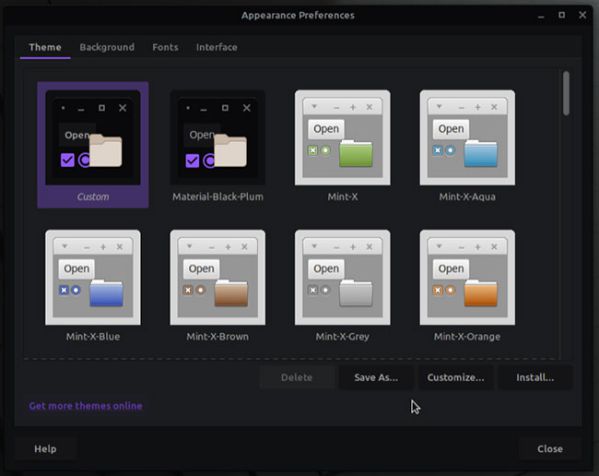Select the Mint-X-Grey theme icon

coord(342,277)
